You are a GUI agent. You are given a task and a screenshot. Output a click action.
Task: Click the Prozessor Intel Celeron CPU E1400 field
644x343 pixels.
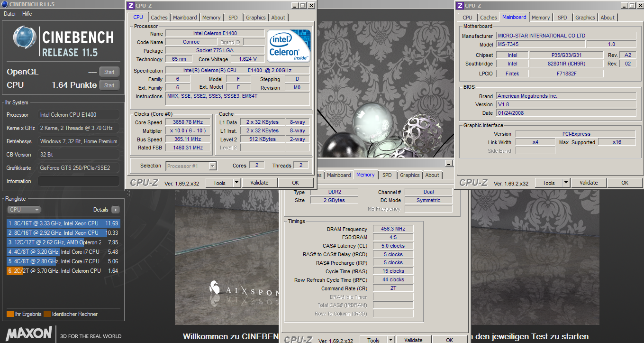[x=79, y=115]
